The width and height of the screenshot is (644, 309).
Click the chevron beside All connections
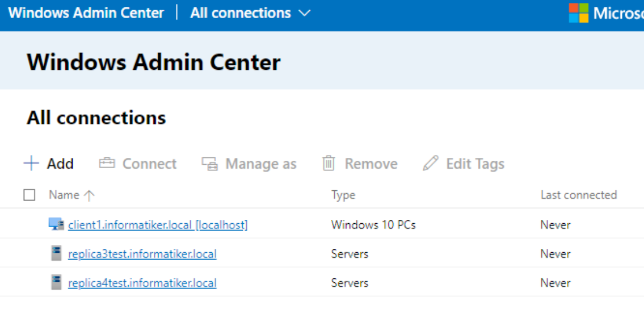tap(304, 14)
